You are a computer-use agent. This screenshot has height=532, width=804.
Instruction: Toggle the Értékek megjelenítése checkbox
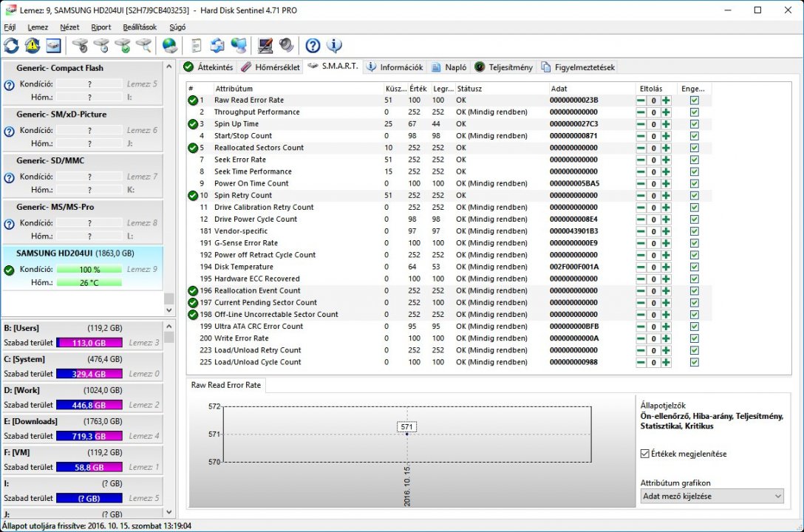[x=645, y=454]
